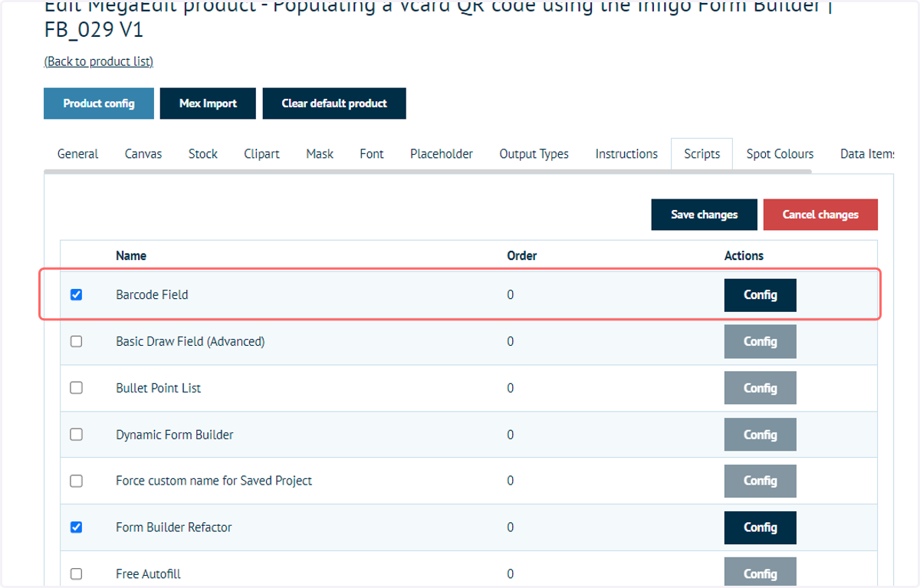
Task: Click Clear default product button
Action: click(x=334, y=103)
